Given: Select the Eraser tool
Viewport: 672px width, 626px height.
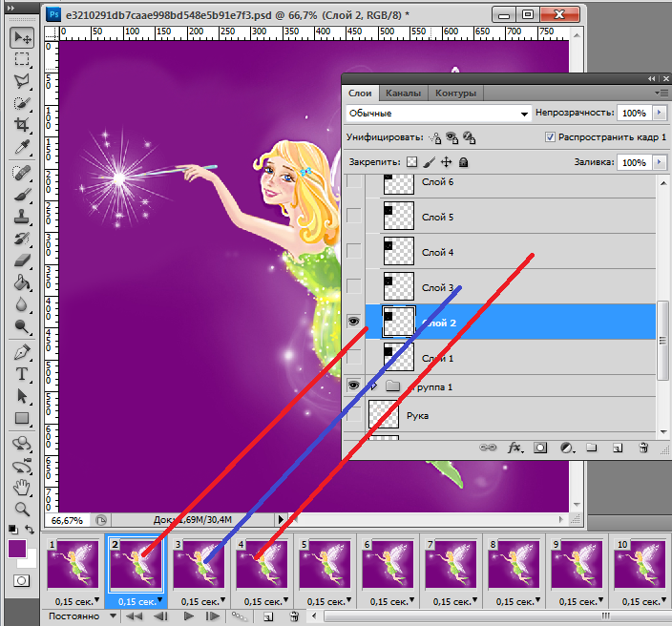Looking at the screenshot, I should [22, 261].
